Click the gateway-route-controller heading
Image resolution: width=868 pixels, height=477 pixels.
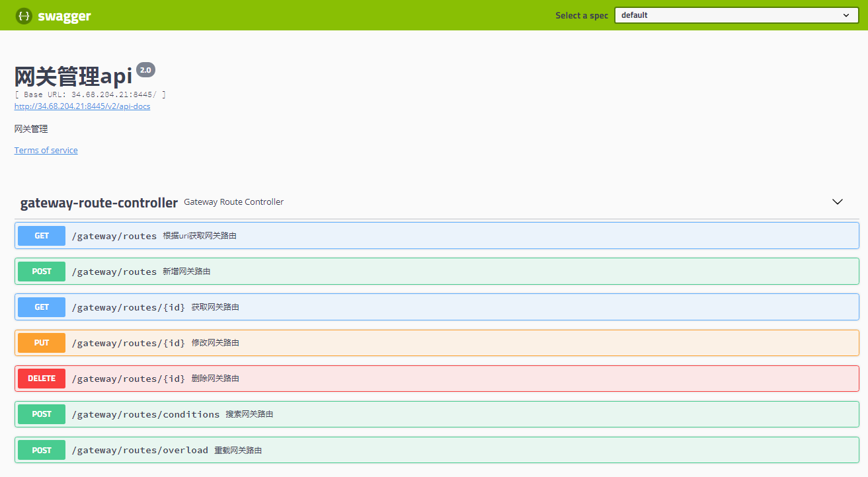pos(99,203)
